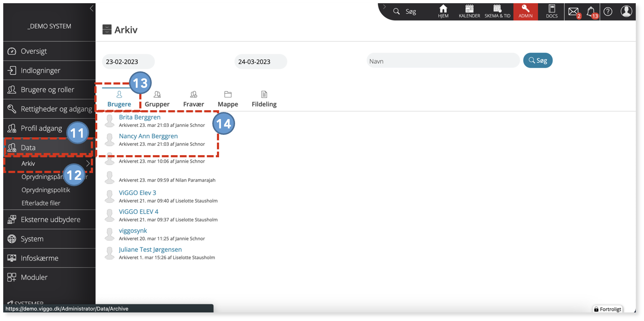Collapse the sidebar with the top chevron
Image resolution: width=644 pixels, height=321 pixels.
tap(92, 8)
